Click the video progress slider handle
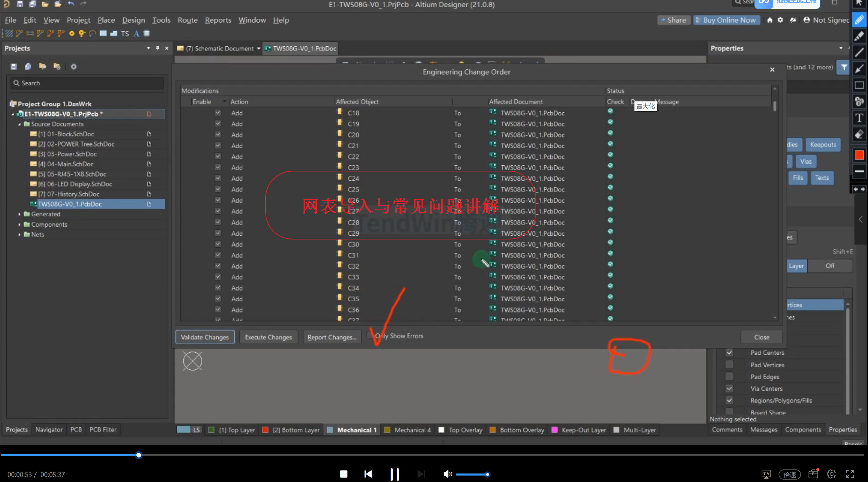The image size is (868, 482). 139,455
